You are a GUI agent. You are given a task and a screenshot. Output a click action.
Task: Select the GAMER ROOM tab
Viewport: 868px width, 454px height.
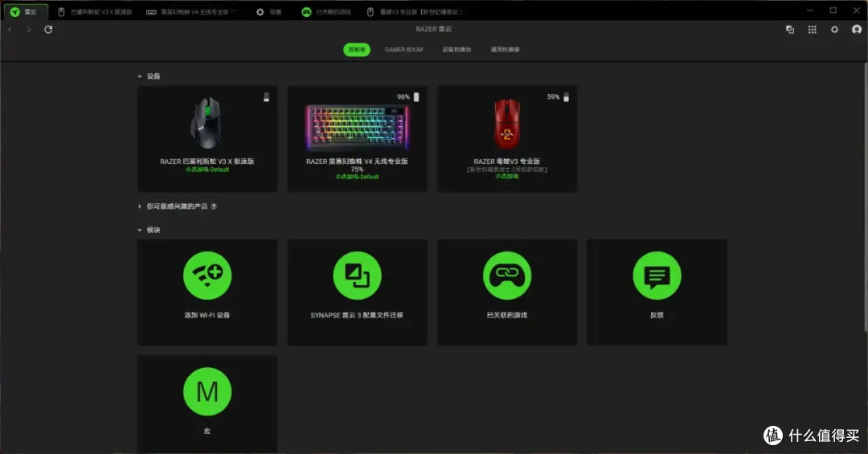404,50
